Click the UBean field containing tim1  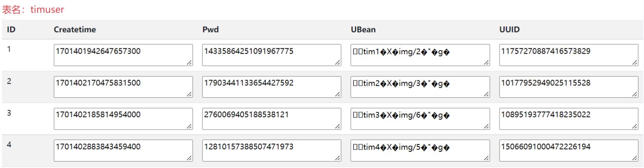click(420, 55)
